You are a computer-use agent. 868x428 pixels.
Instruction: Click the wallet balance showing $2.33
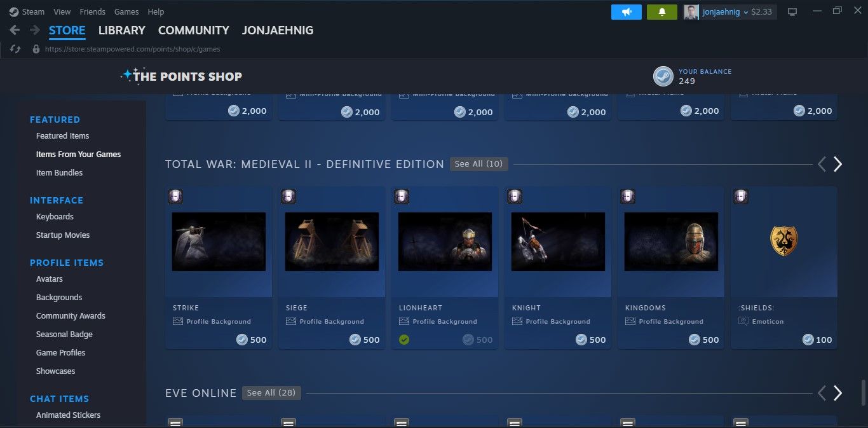pos(762,11)
